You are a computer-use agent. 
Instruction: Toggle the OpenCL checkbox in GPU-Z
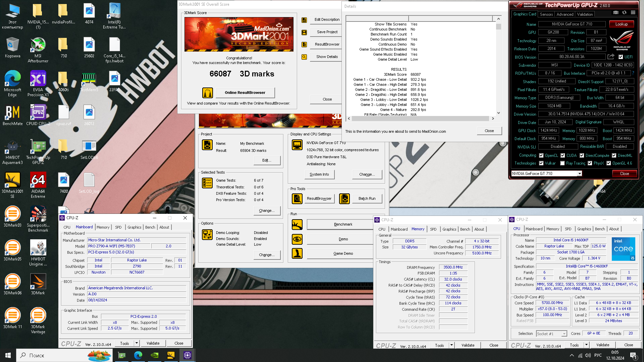541,156
